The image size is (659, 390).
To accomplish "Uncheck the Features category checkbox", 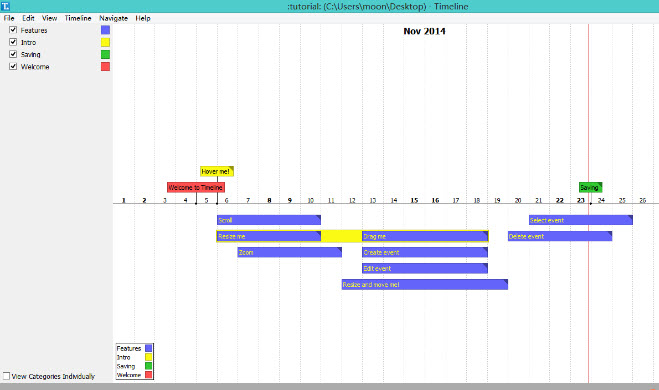I will coord(13,30).
